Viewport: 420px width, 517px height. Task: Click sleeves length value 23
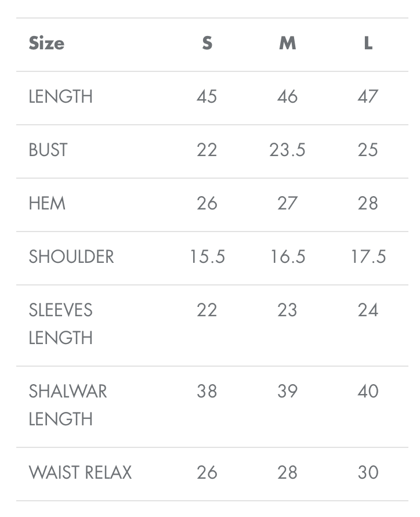pos(287,310)
